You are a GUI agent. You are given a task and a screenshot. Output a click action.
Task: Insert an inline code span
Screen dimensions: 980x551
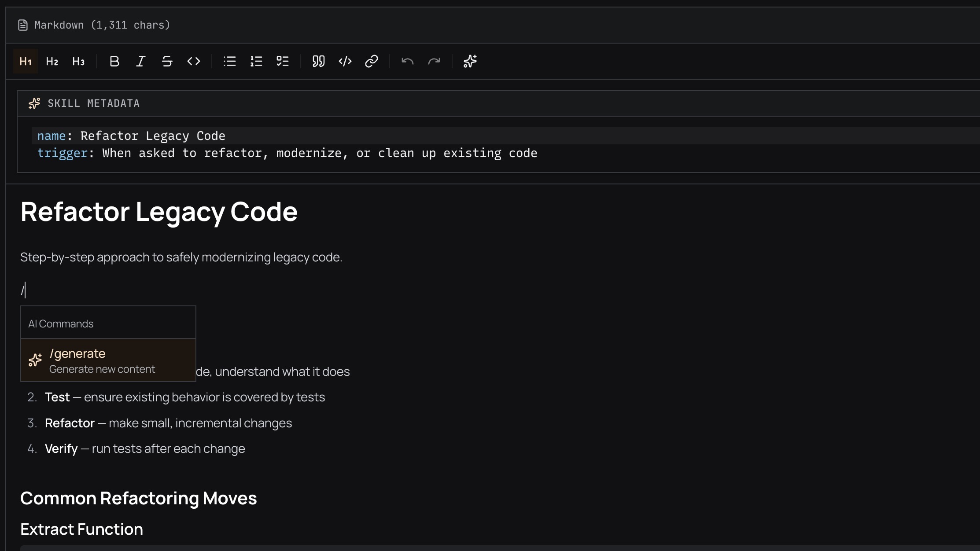click(x=194, y=61)
